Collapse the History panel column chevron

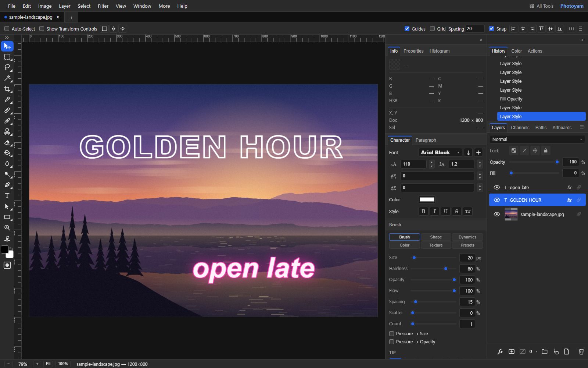pyautogui.click(x=582, y=40)
